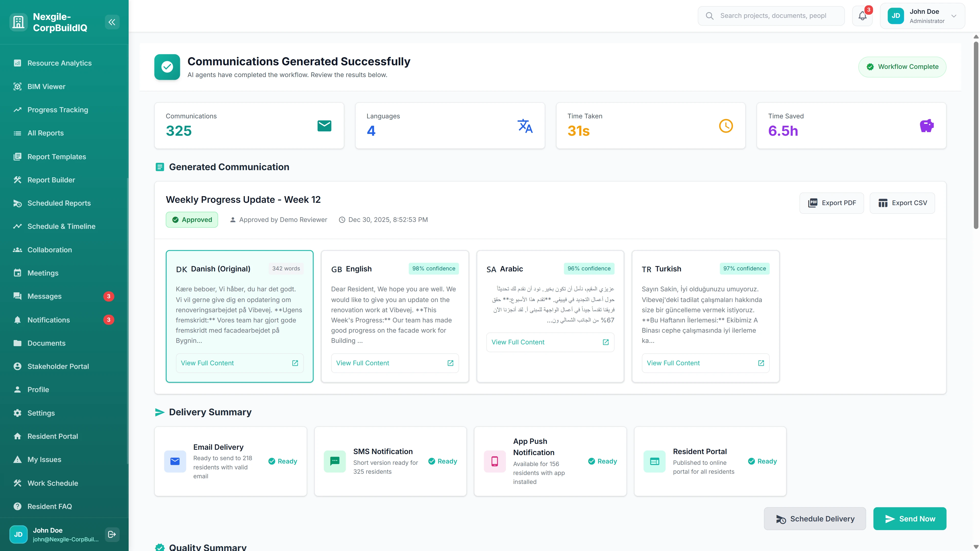This screenshot has height=551, width=980.
Task: Expand the John Doe account dropdown
Action: coord(954,16)
